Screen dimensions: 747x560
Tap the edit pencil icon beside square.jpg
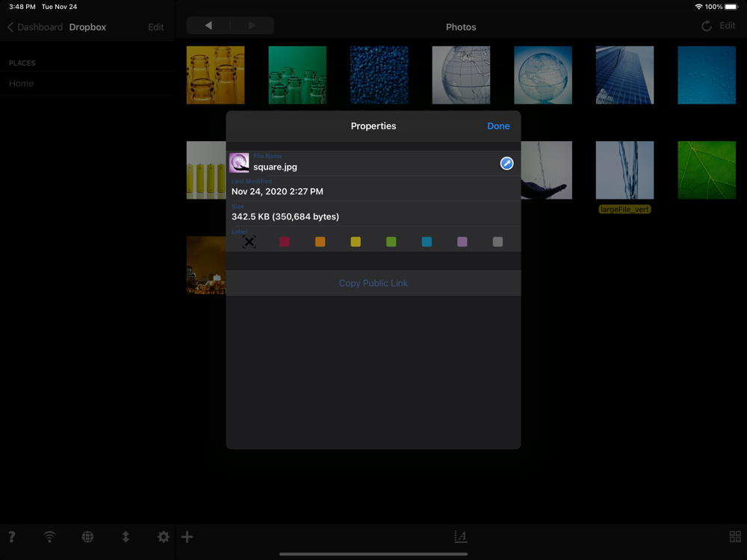506,164
